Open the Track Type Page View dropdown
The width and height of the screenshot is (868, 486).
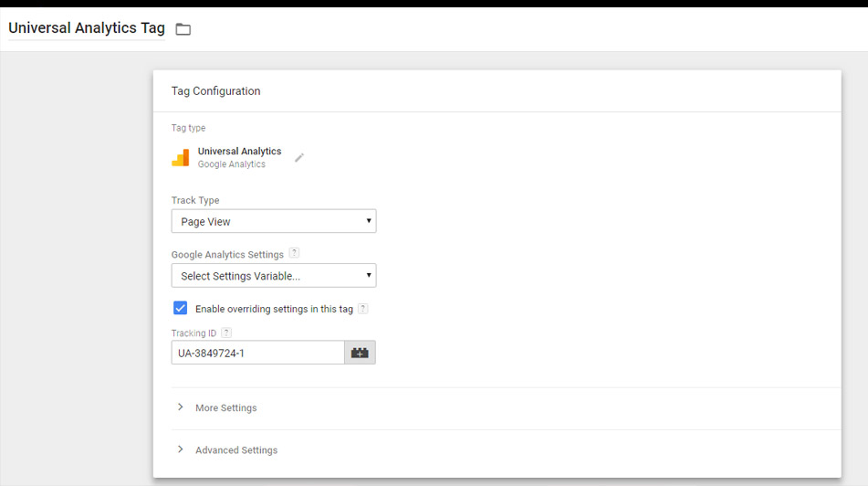[x=274, y=221]
